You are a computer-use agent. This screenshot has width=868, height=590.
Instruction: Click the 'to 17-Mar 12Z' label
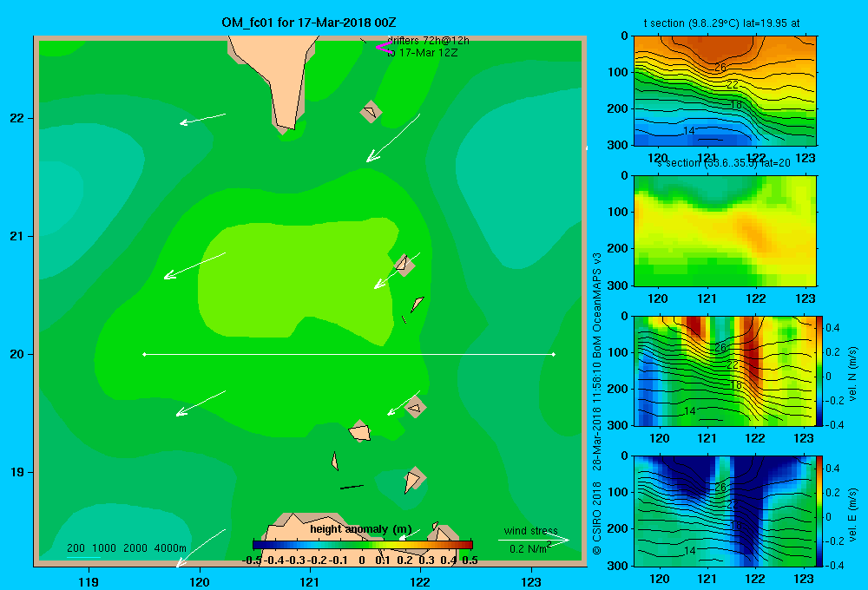(422, 53)
